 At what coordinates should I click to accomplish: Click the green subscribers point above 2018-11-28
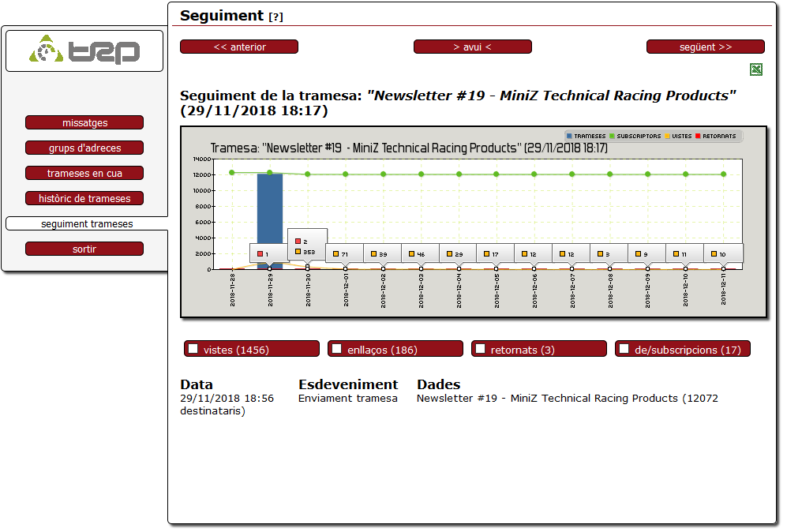pos(232,173)
